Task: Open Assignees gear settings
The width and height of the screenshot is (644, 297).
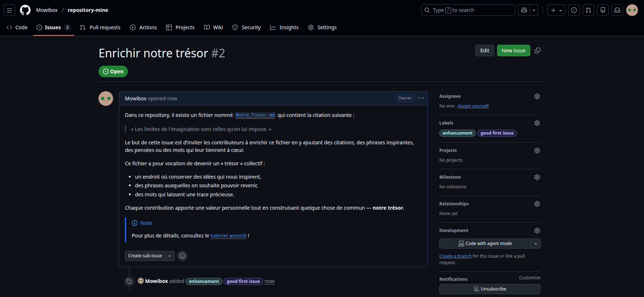Action: [x=537, y=96]
